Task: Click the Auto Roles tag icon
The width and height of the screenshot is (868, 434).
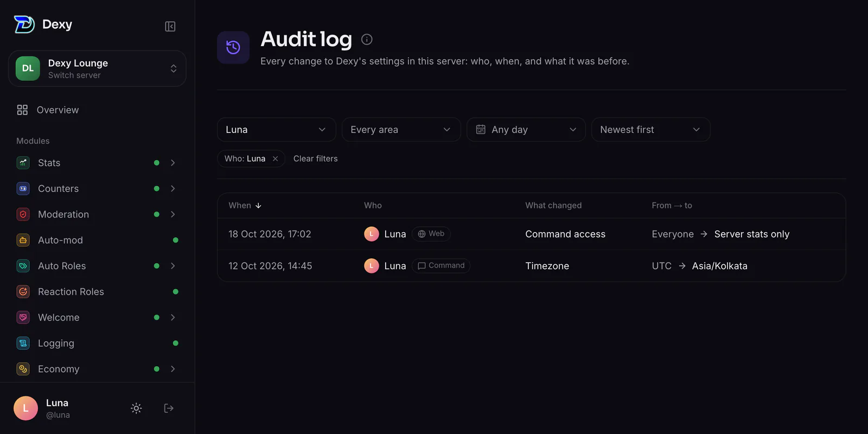Action: coord(23,266)
